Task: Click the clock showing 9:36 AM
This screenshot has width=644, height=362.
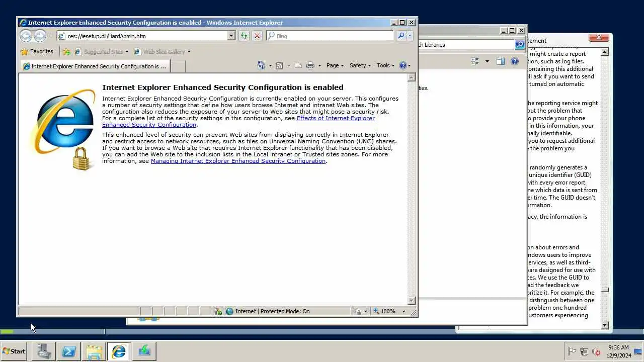Action: pyautogui.click(x=618, y=351)
